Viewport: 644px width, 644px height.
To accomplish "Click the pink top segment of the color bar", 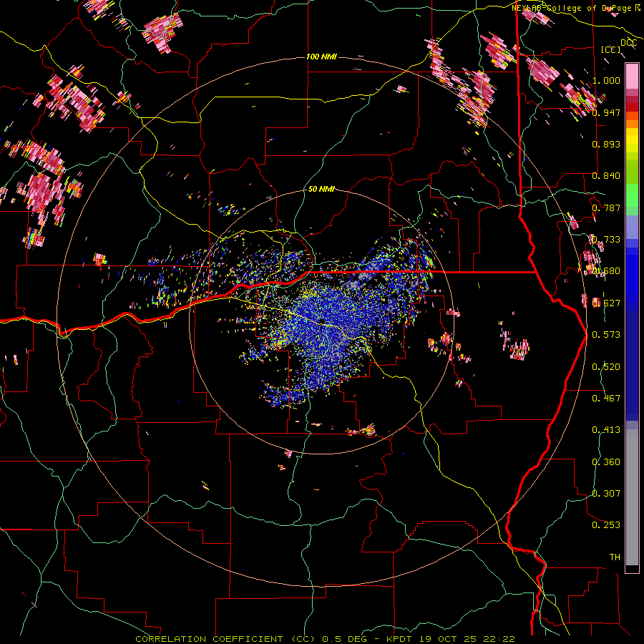I will tap(632, 77).
